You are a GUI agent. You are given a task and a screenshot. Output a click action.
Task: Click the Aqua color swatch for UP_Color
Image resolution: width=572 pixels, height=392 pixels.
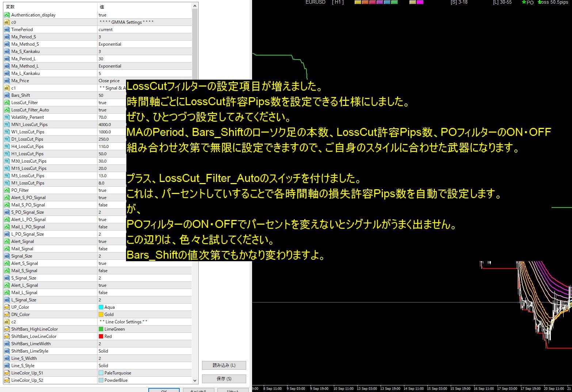101,307
